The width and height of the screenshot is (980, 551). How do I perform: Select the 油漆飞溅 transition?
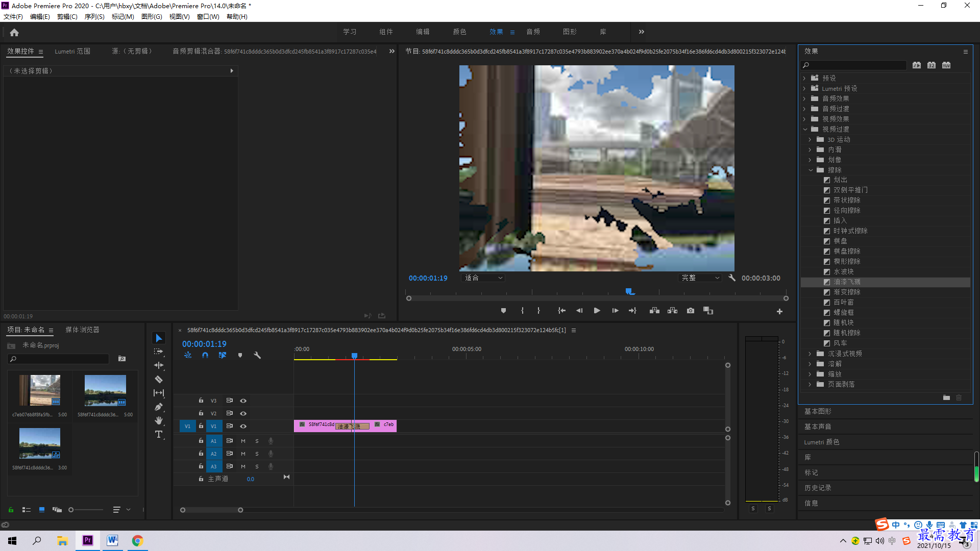pos(847,282)
